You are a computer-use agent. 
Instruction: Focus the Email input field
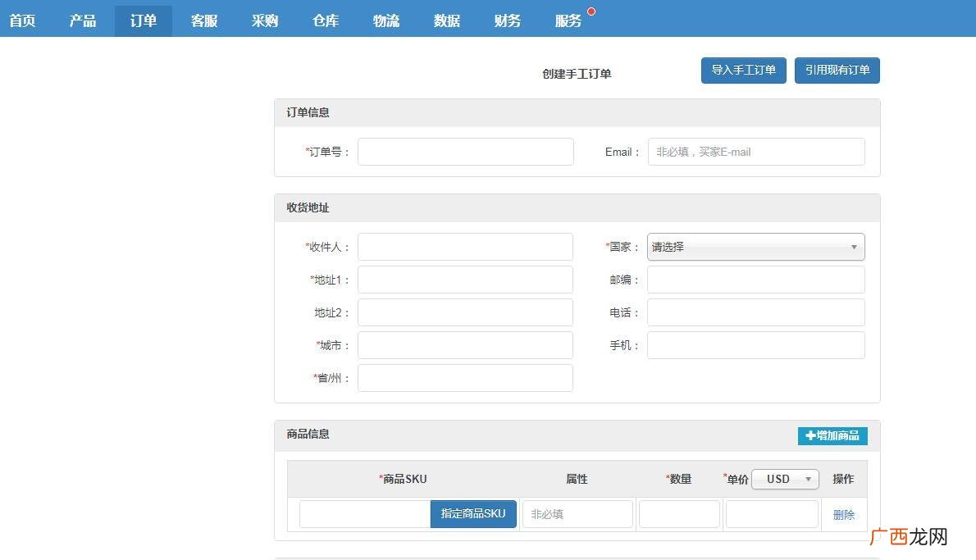click(756, 152)
